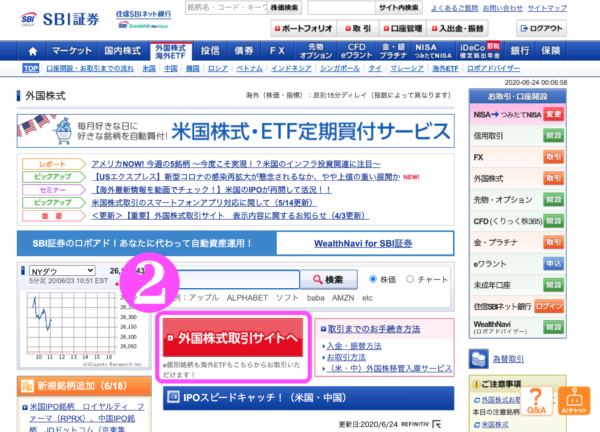The height and width of the screenshot is (432, 600).
Task: Click ログイン button beside 住信SBIネット銀行
Action: pyautogui.click(x=549, y=306)
